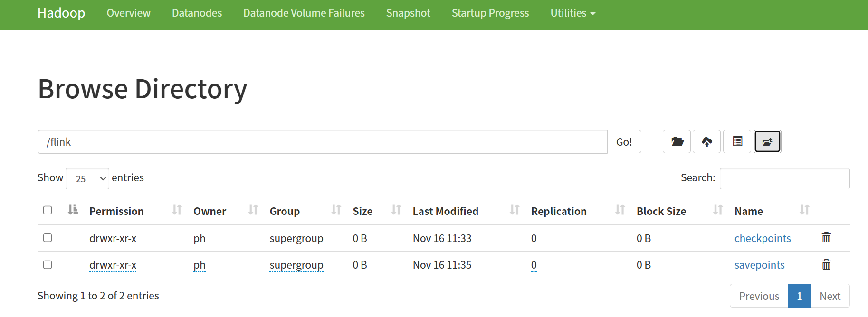This screenshot has height=317, width=868.
Task: Tick the checkbox for checkpoints row
Action: tap(48, 238)
